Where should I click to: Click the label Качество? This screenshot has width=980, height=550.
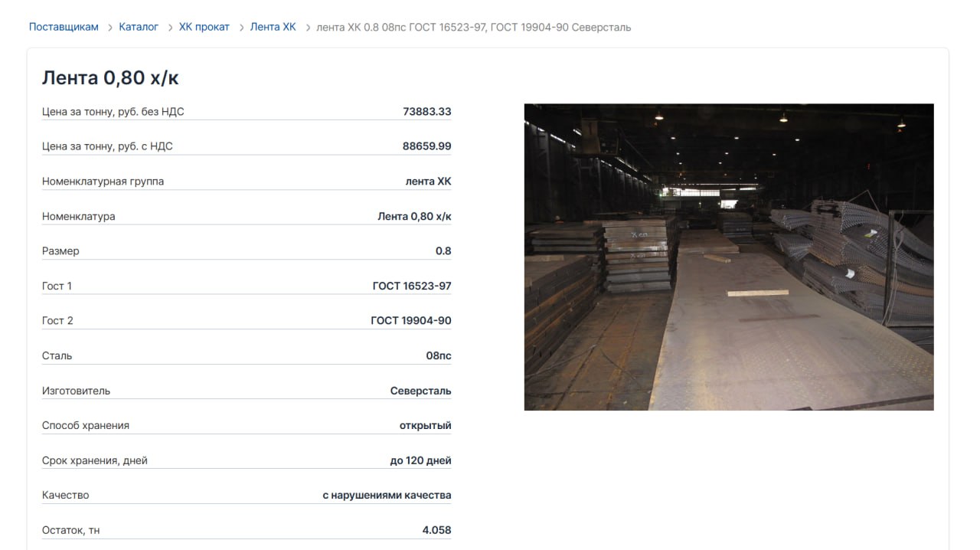point(66,496)
